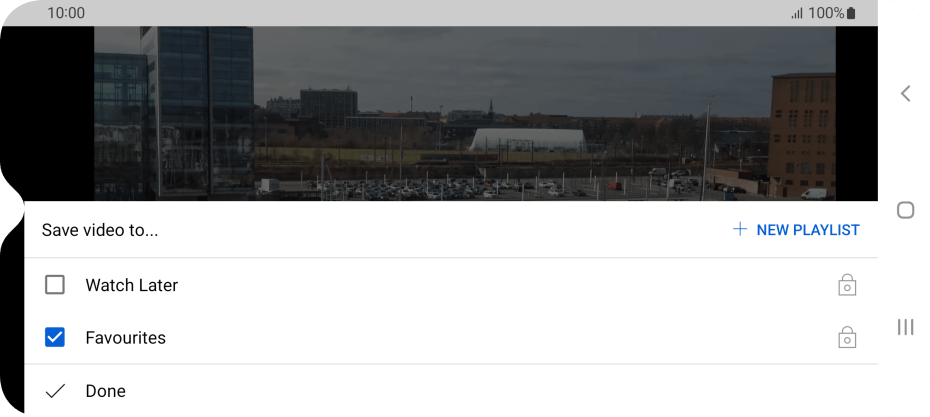Tap the dimmed video preview
Screen dimensions: 930x417
tap(465, 113)
